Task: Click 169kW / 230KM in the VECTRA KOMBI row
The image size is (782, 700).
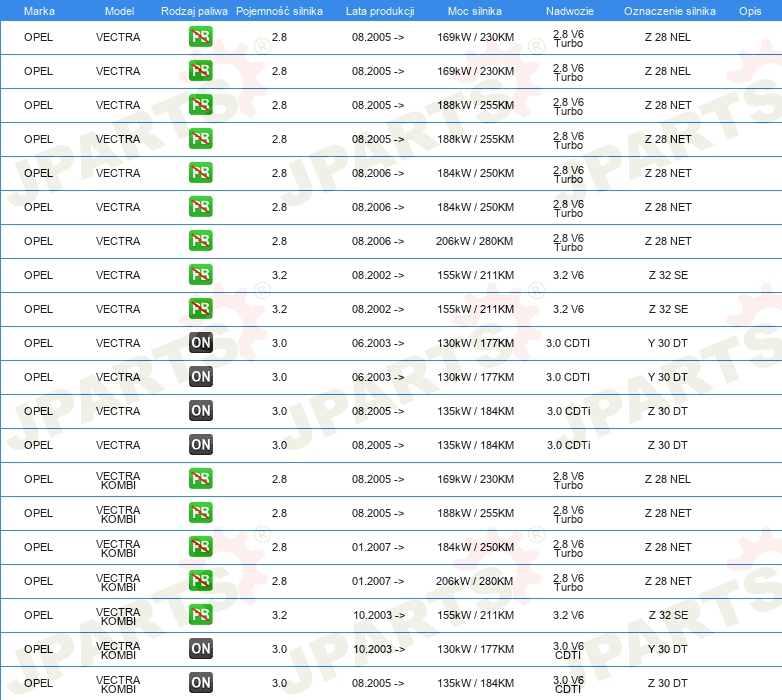Action: (475, 479)
